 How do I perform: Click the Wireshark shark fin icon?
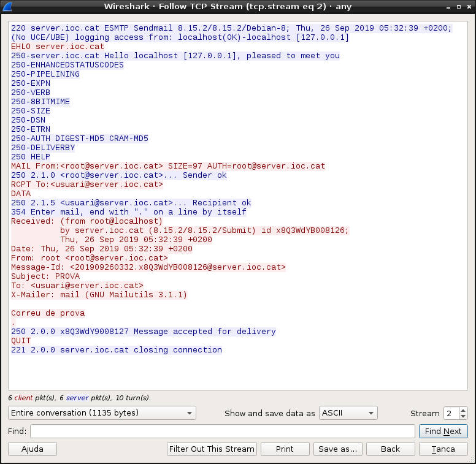tap(7, 6)
